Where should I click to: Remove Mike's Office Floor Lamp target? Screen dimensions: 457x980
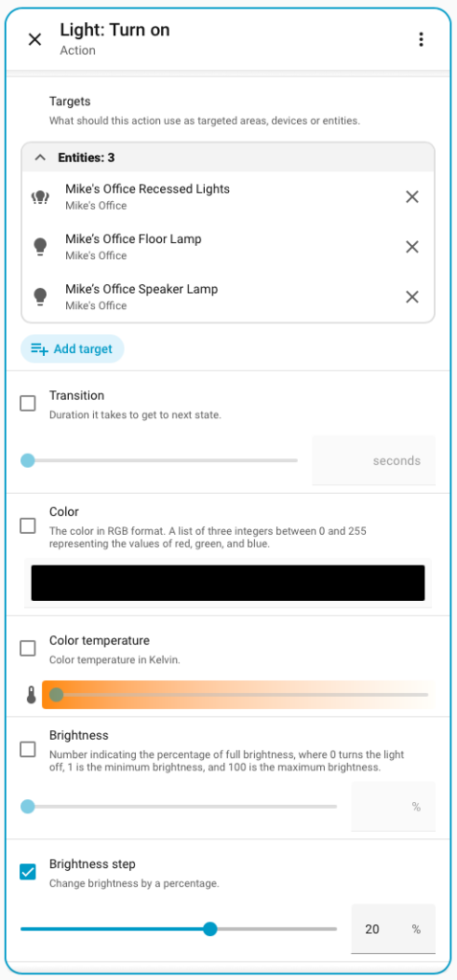412,247
